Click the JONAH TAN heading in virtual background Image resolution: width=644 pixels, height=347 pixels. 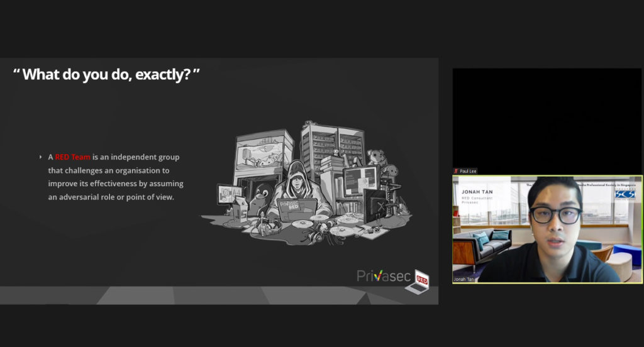point(477,192)
